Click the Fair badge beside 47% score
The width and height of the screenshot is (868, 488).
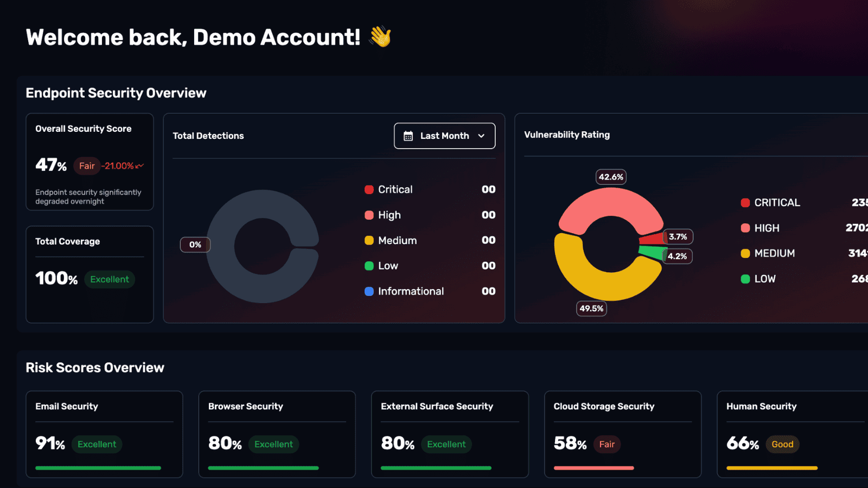click(87, 166)
